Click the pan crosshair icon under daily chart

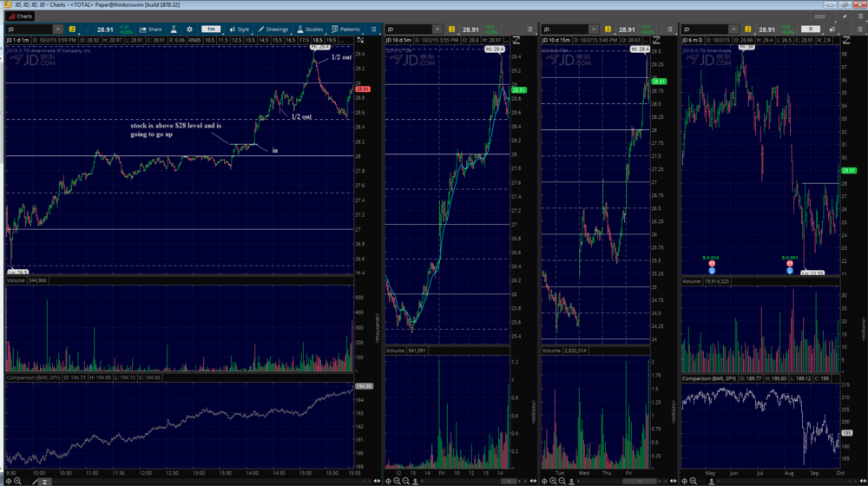tap(684, 482)
